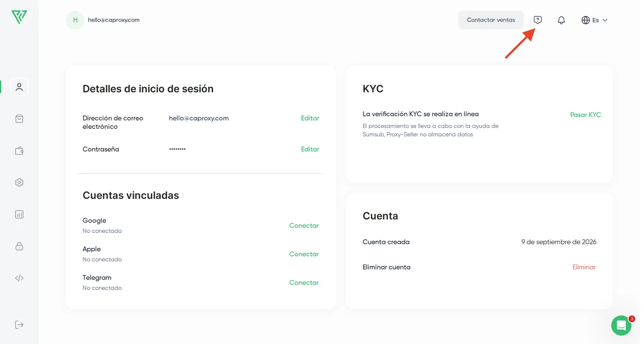Image resolution: width=644 pixels, height=344 pixels.
Task: Connect the Telegram account
Action: pyautogui.click(x=304, y=283)
